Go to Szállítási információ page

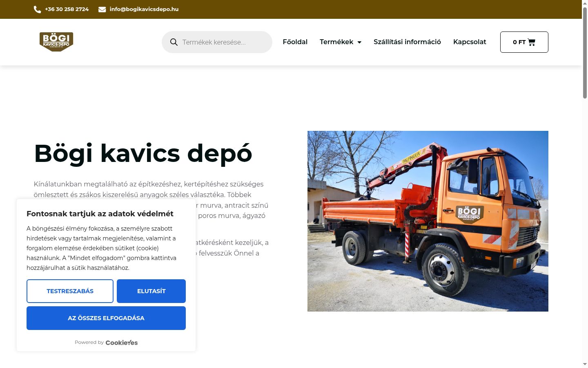pyautogui.click(x=407, y=42)
